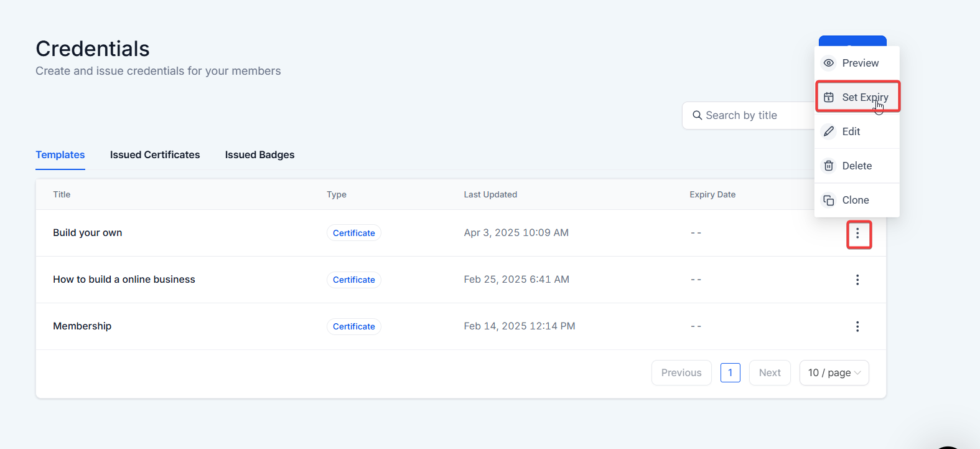Viewport: 980px width, 449px height.
Task: Open three-dot menu for Build your own
Action: (857, 233)
